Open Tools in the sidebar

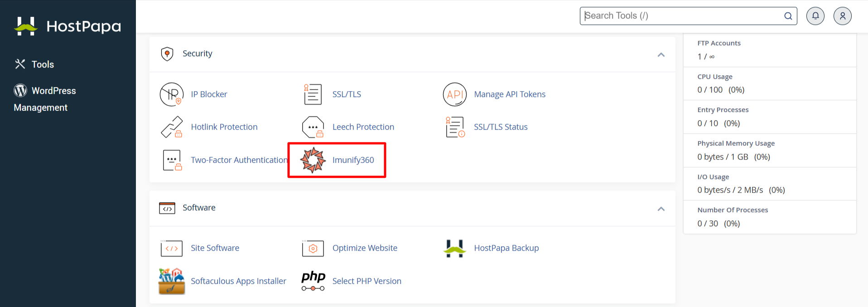[x=43, y=64]
